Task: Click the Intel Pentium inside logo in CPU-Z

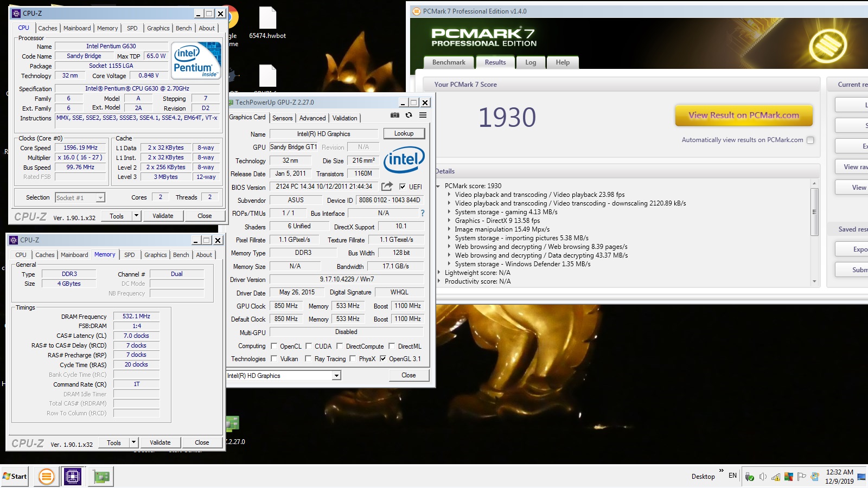Action: click(x=196, y=61)
